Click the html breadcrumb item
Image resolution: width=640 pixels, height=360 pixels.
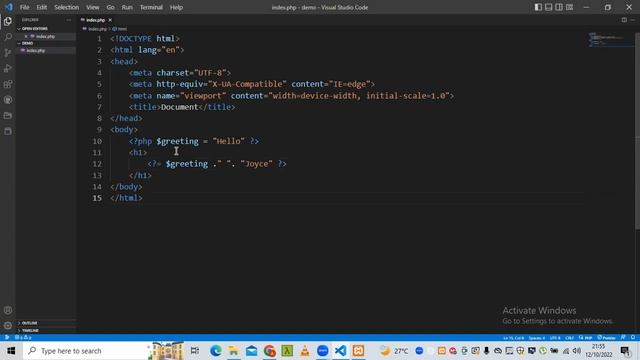(x=120, y=29)
